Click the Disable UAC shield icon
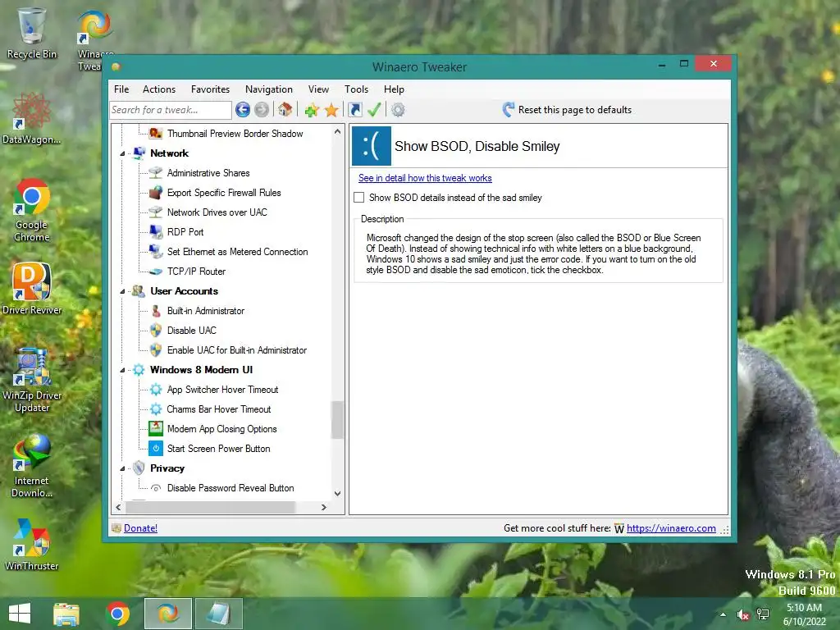Image resolution: width=840 pixels, height=630 pixels. [x=156, y=331]
